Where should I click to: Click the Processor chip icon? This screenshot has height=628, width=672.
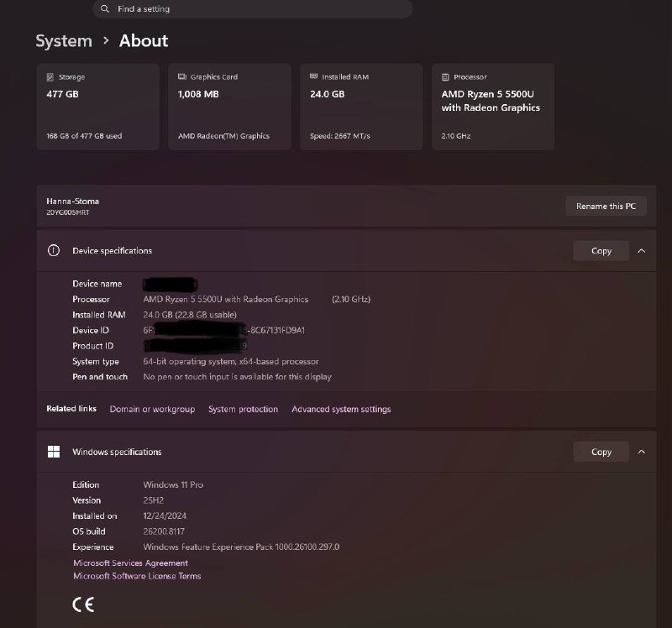pyautogui.click(x=445, y=77)
